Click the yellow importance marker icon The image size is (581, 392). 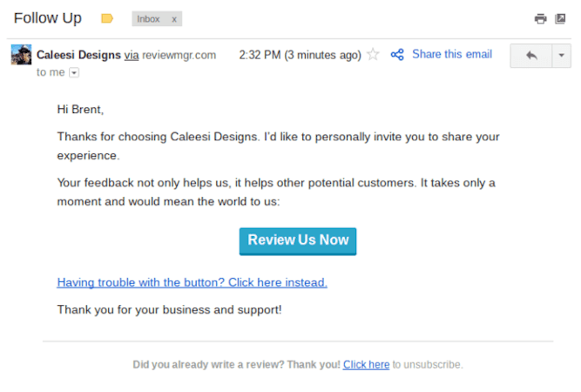tap(108, 18)
